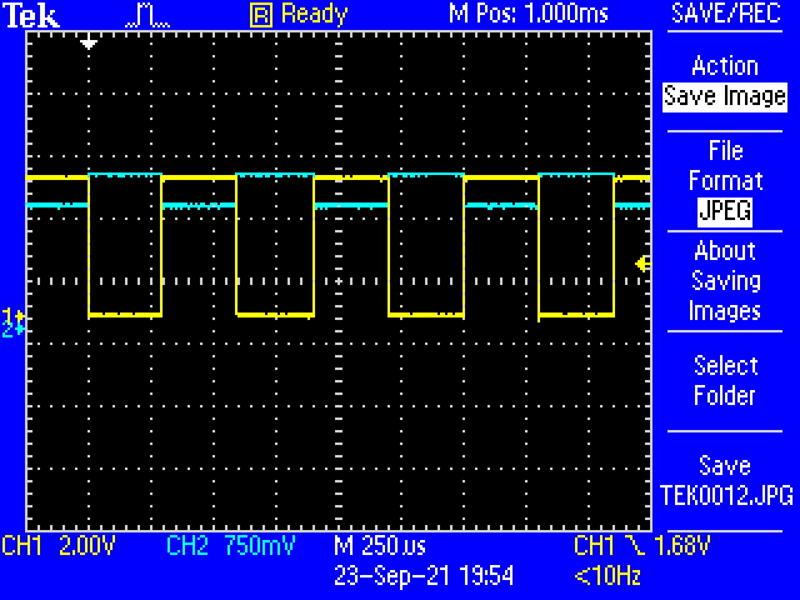Click the yellow trigger level arrow
800x600 pixels.
(x=643, y=264)
